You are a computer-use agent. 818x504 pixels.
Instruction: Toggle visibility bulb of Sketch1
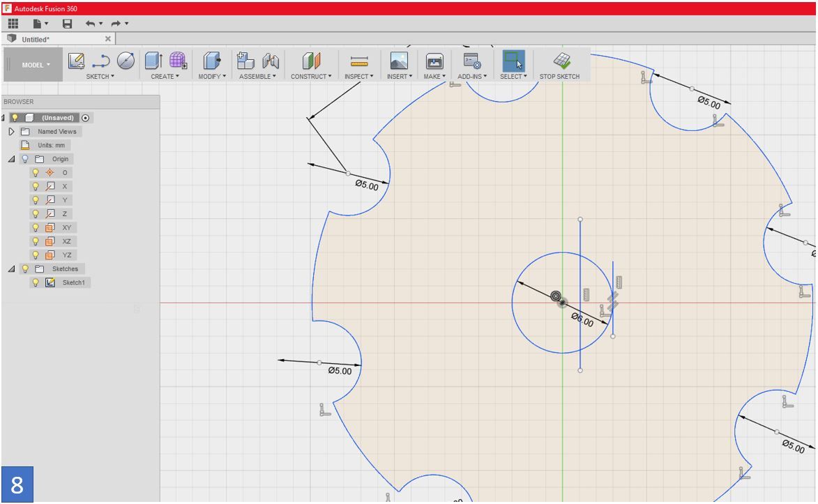(x=36, y=282)
